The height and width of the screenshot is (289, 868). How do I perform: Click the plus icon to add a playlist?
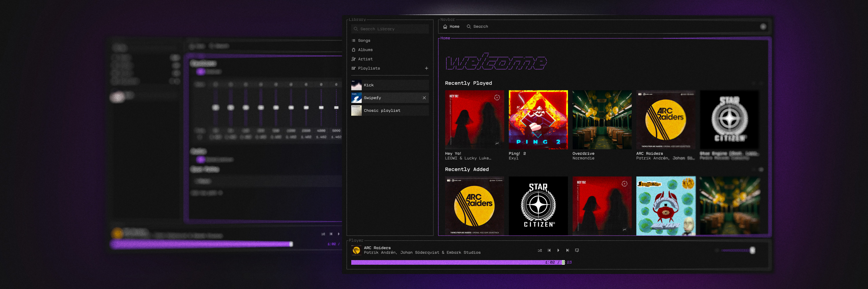tap(426, 68)
